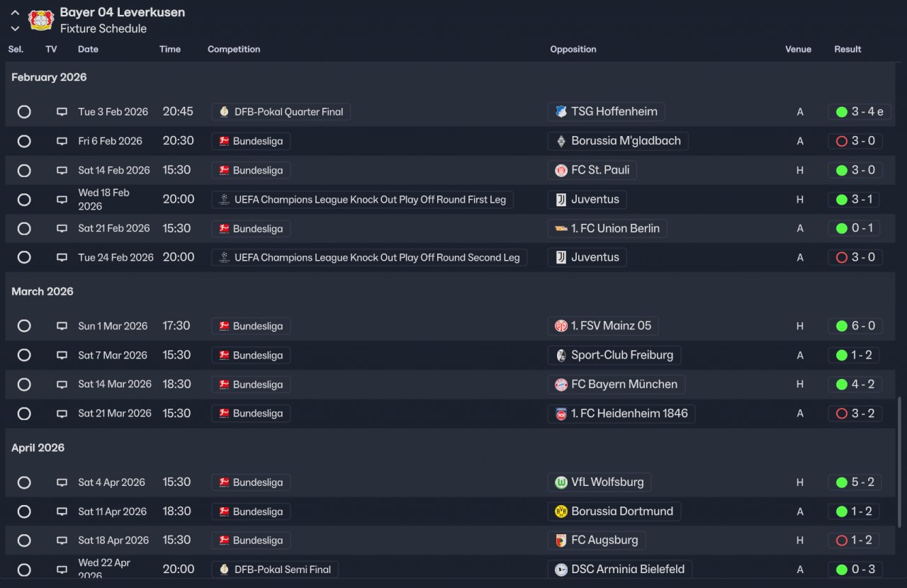The height and width of the screenshot is (588, 907).
Task: Click the TV icon for the 18 Feb Juventus match
Action: pyautogui.click(x=62, y=200)
